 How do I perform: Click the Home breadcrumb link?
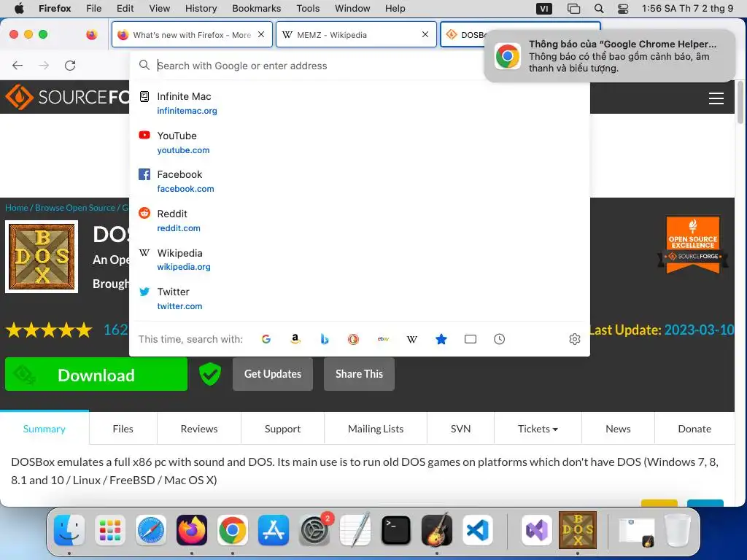(x=17, y=208)
